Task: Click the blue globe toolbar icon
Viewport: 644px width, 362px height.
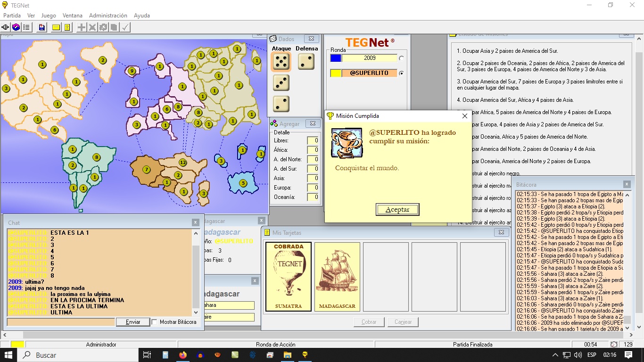Action: pos(16,27)
